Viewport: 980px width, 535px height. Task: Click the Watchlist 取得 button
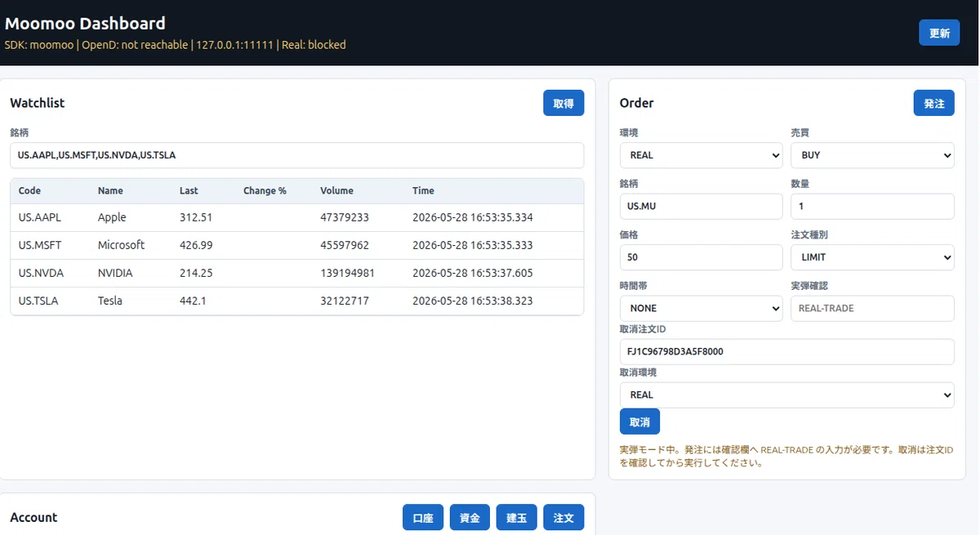point(563,103)
